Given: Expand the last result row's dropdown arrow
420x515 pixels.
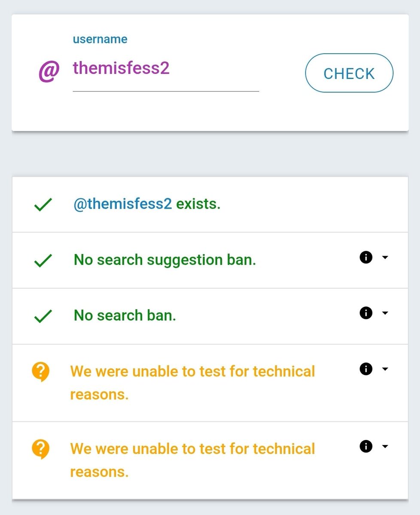Looking at the screenshot, I should pos(385,446).
